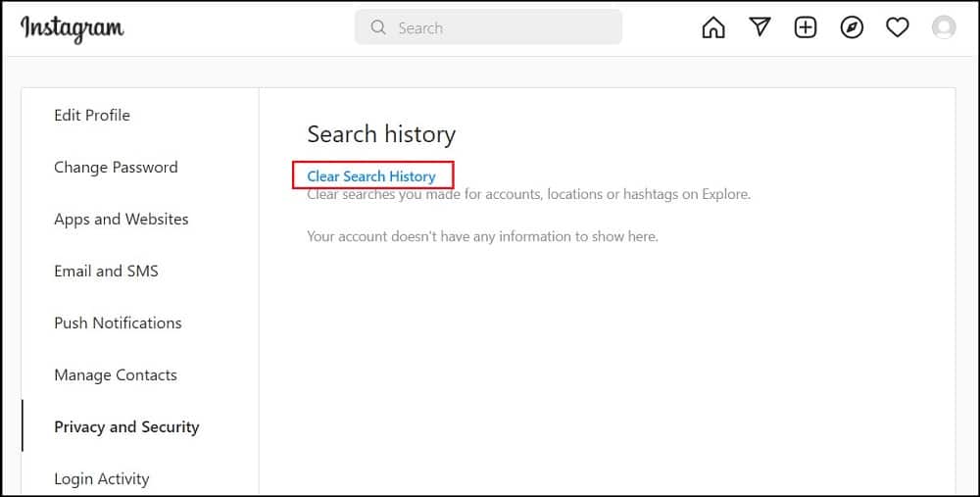Open profile avatar menu
Screen dimensions: 980x497
pos(944,27)
